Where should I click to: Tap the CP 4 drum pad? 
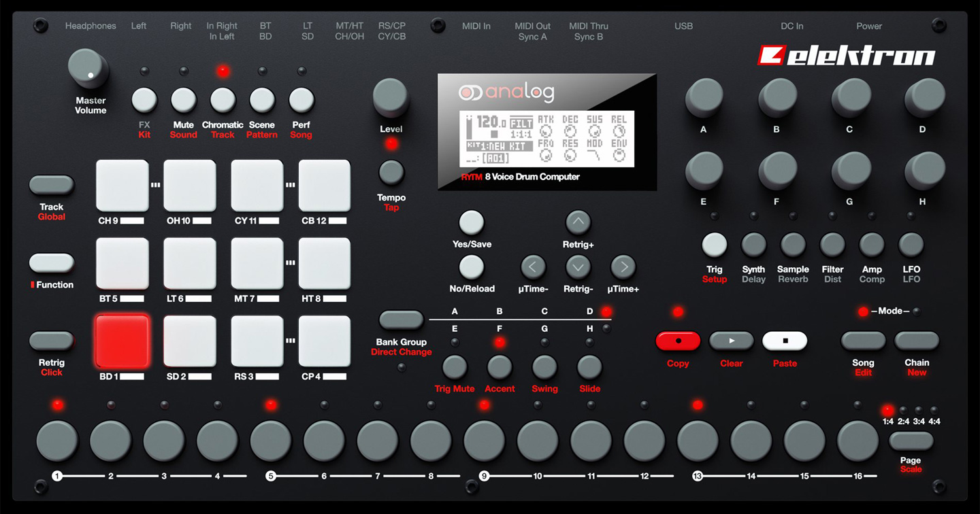[x=325, y=341]
